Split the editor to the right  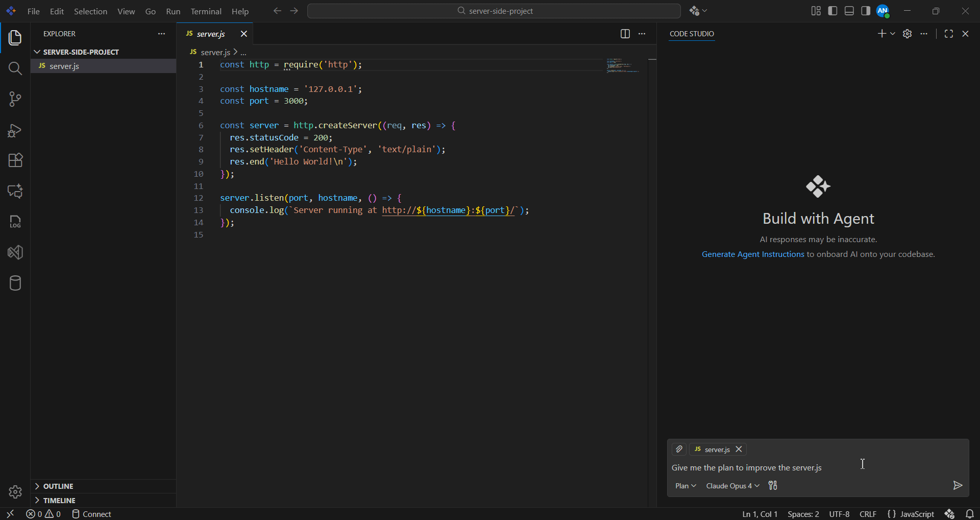tap(625, 34)
